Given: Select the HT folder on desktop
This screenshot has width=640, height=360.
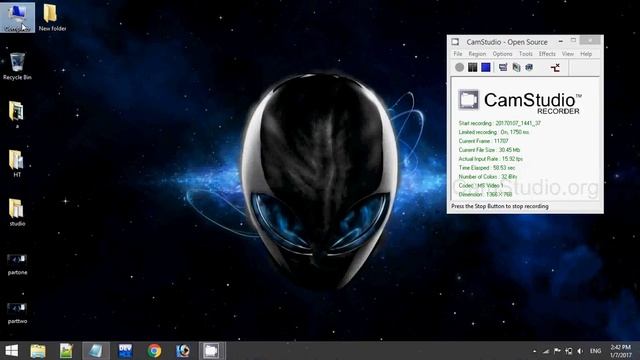Looking at the screenshot, I should coord(17,163).
